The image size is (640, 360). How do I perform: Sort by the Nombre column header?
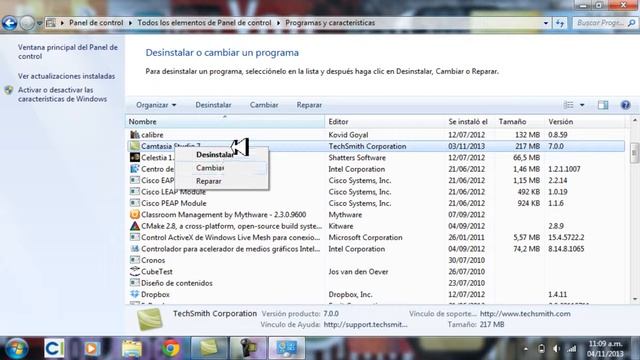225,122
